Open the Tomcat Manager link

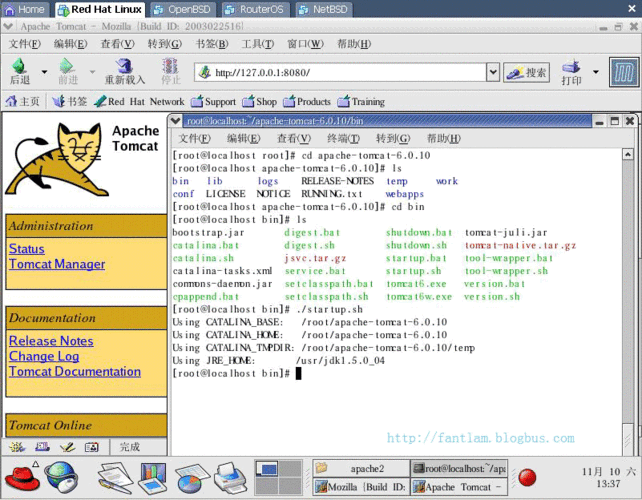click(57, 264)
